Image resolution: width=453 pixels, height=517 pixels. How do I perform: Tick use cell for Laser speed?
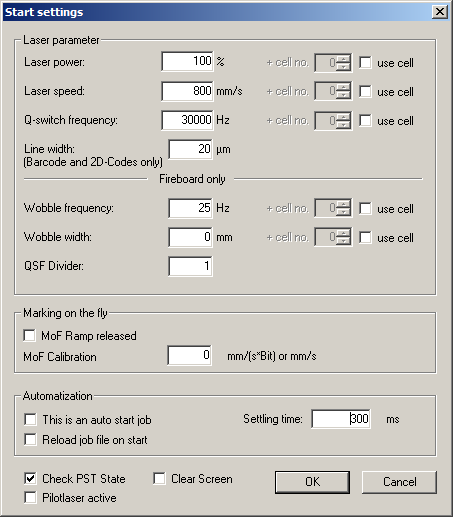[365, 91]
